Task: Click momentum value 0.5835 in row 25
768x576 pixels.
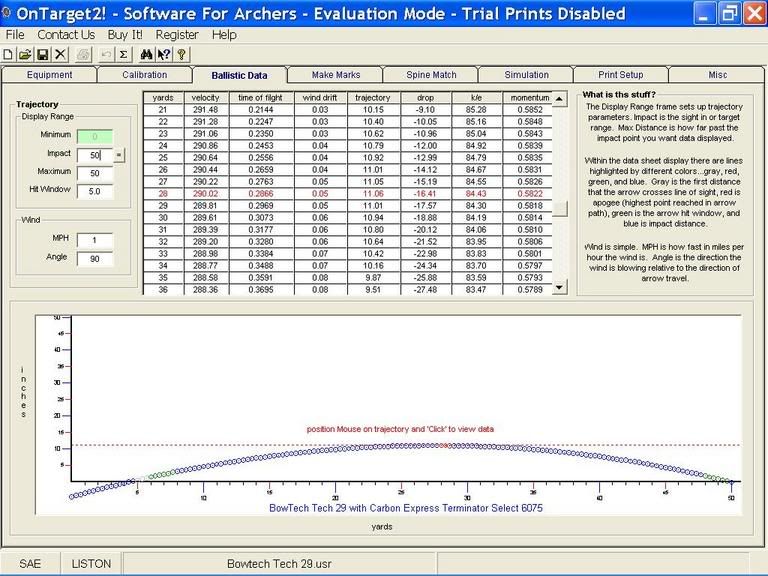Action: [529, 158]
